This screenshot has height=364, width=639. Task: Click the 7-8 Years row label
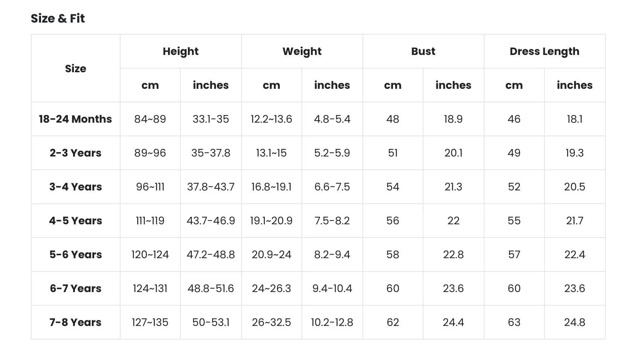[x=75, y=322]
